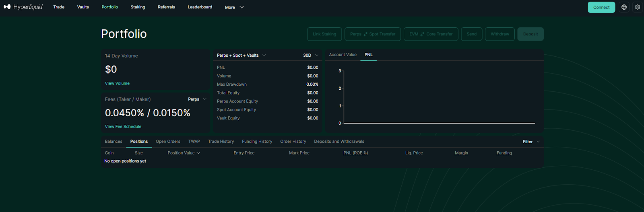Open the Filter dropdown

[x=531, y=142]
